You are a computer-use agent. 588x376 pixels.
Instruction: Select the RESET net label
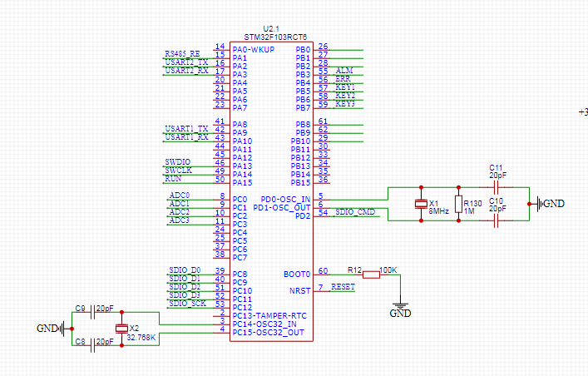coord(343,287)
